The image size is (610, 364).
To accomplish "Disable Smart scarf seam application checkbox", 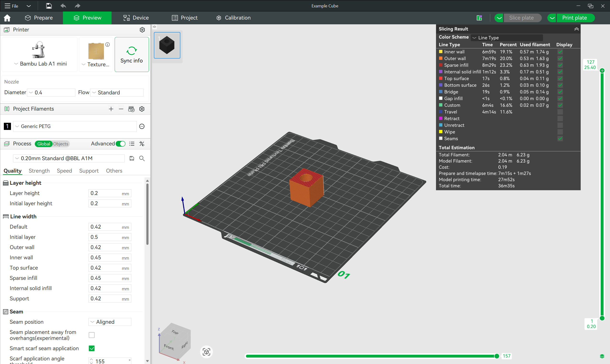I will (x=92, y=348).
